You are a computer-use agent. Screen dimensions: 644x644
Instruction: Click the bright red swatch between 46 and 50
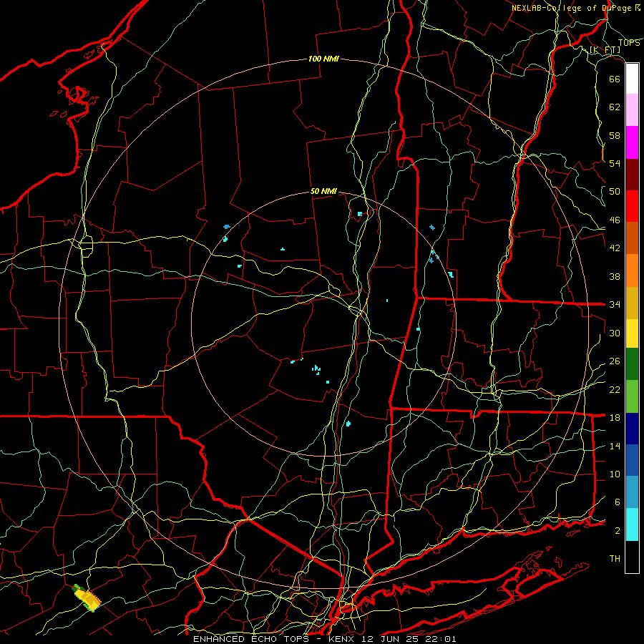point(632,206)
